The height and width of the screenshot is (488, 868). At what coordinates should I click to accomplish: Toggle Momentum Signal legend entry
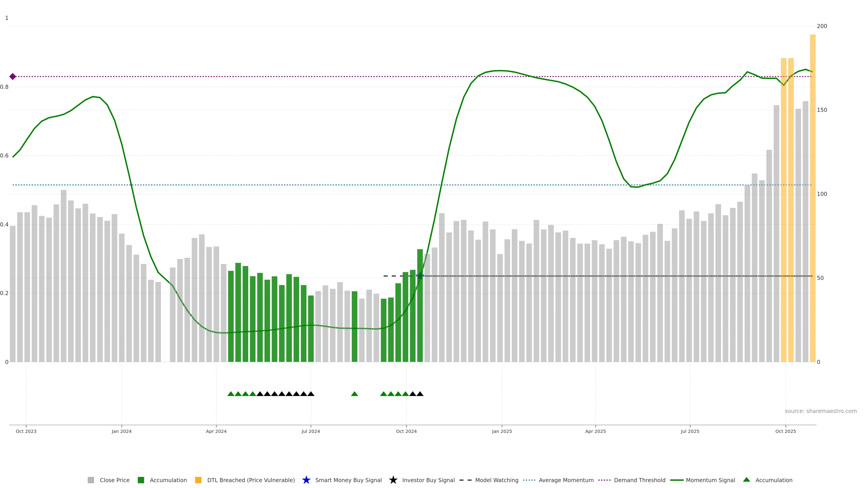tap(710, 480)
